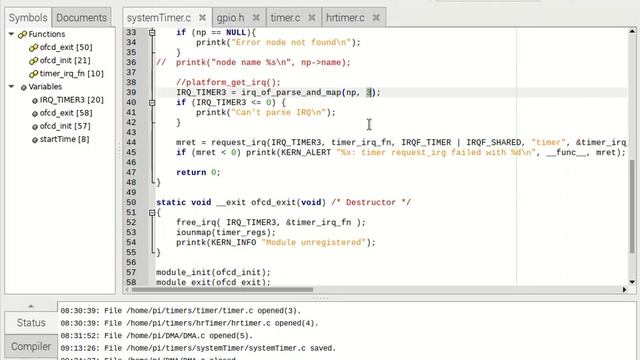Click the icon beside timer_irq_fn [10]
The width and height of the screenshot is (640, 360).
point(33,74)
